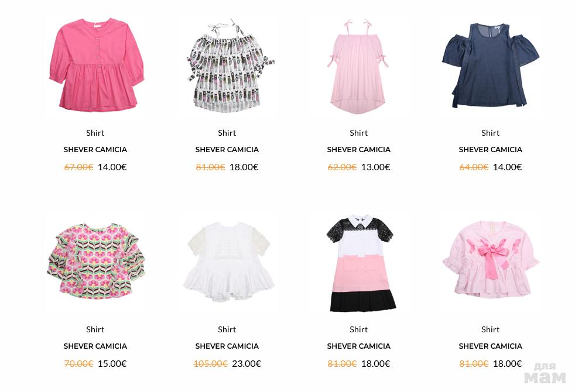This screenshot has width=575, height=392.
Task: Open the pink button-front shirt thumbnail
Action: (x=95, y=65)
